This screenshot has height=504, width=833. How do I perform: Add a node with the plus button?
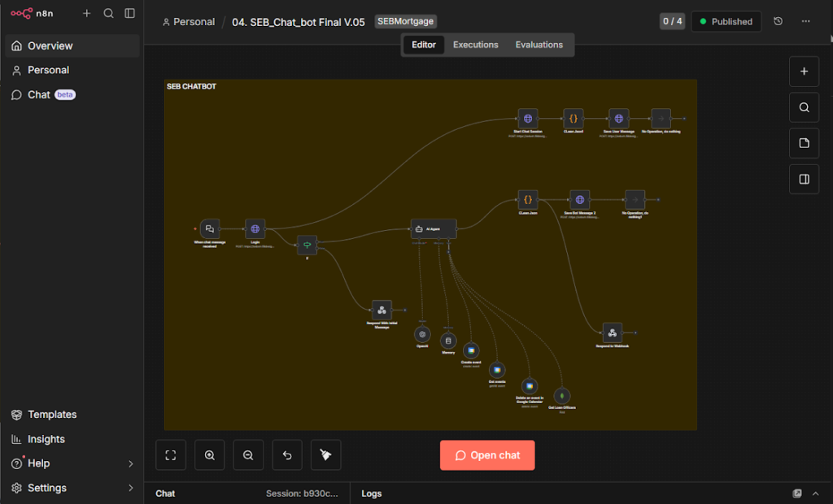[x=804, y=72]
